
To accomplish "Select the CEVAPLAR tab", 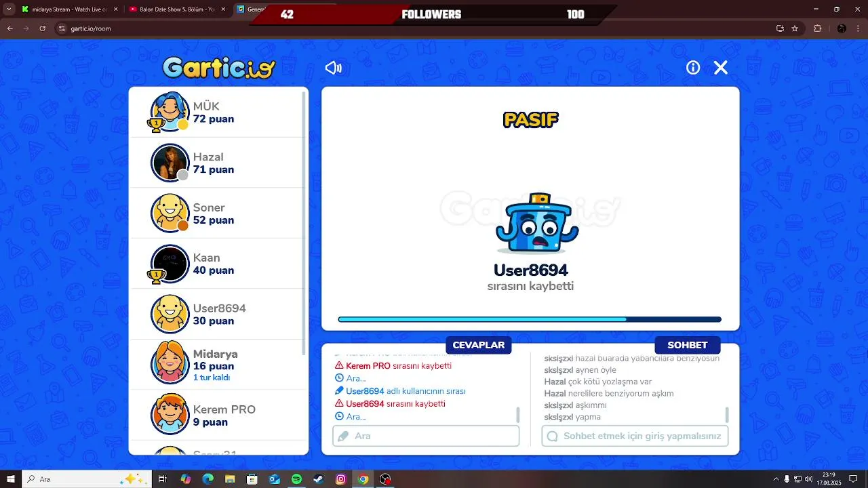I will coord(479,345).
